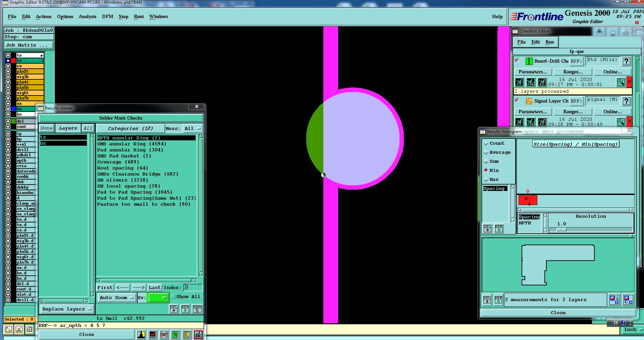644x340 pixels.
Task: Open the Actions menu
Action: tap(44, 17)
